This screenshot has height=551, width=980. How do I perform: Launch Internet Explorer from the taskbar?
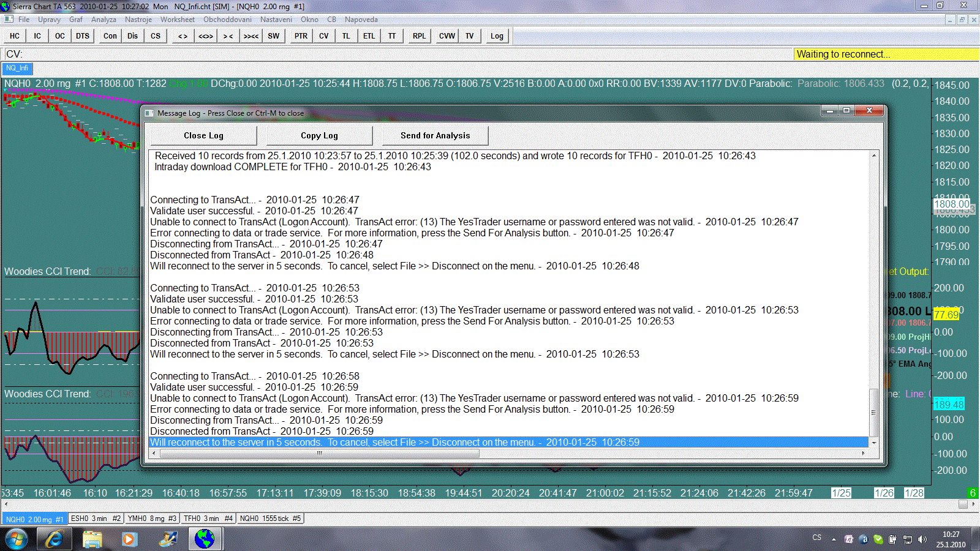coord(54,539)
